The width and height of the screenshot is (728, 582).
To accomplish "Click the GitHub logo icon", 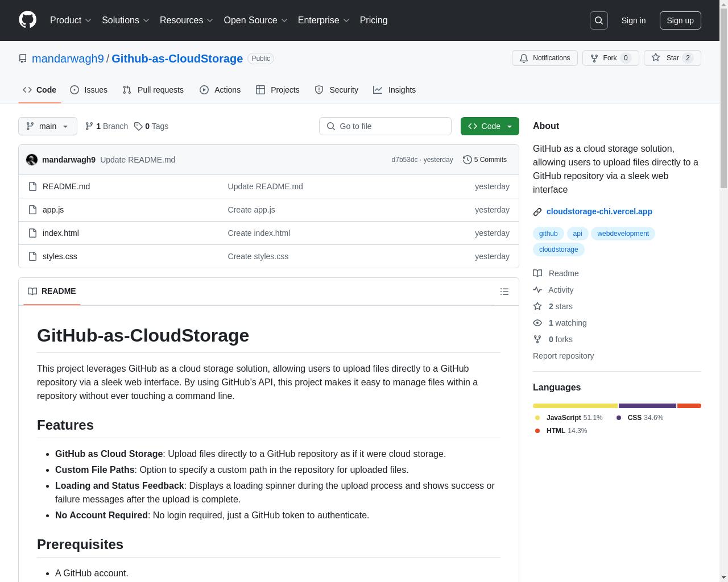I will 27,20.
